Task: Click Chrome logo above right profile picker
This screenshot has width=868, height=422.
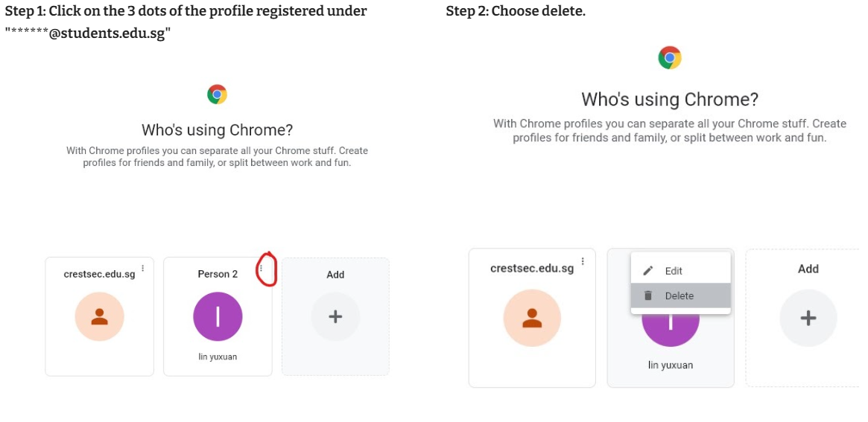Action: [x=670, y=57]
